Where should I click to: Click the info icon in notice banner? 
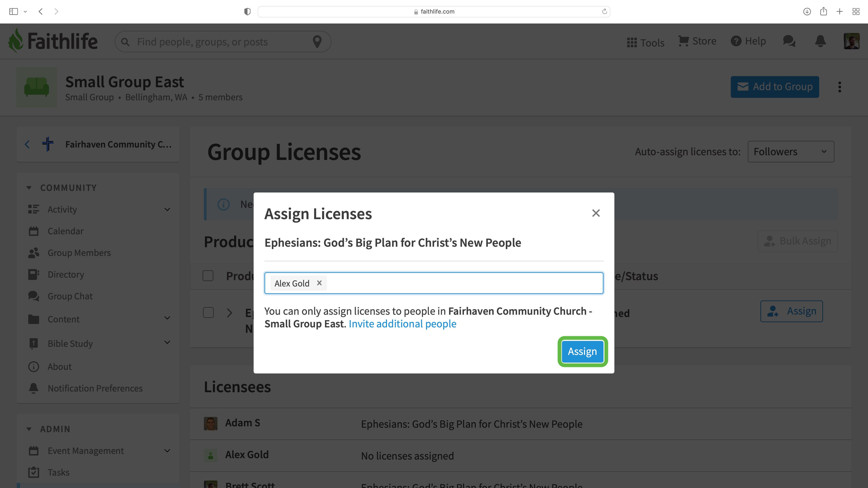pyautogui.click(x=223, y=204)
